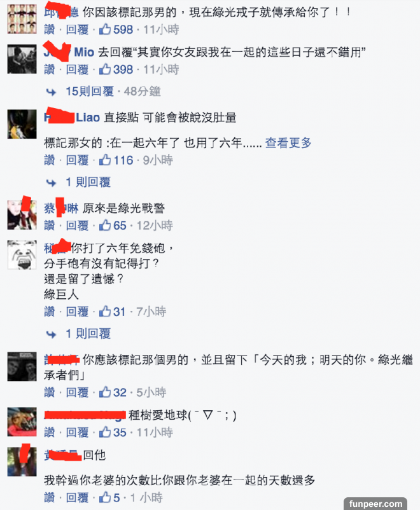
Task: Expand the 15則回覆 reply thread
Action: tap(90, 92)
